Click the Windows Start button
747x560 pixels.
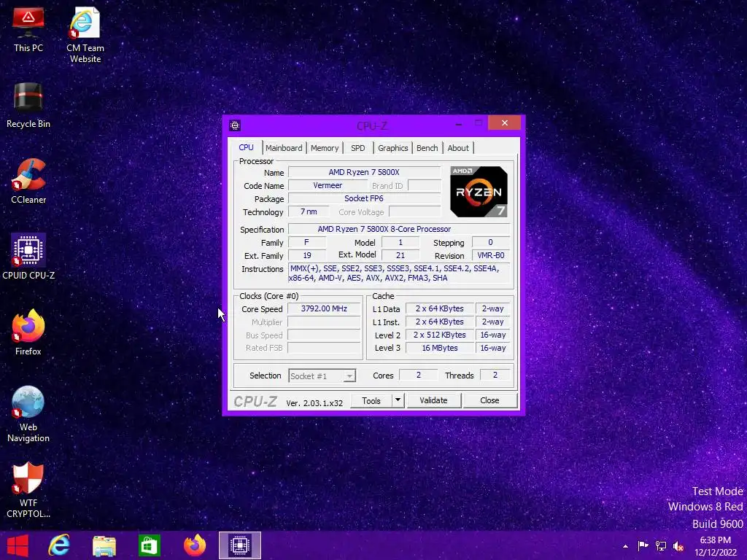(x=18, y=545)
